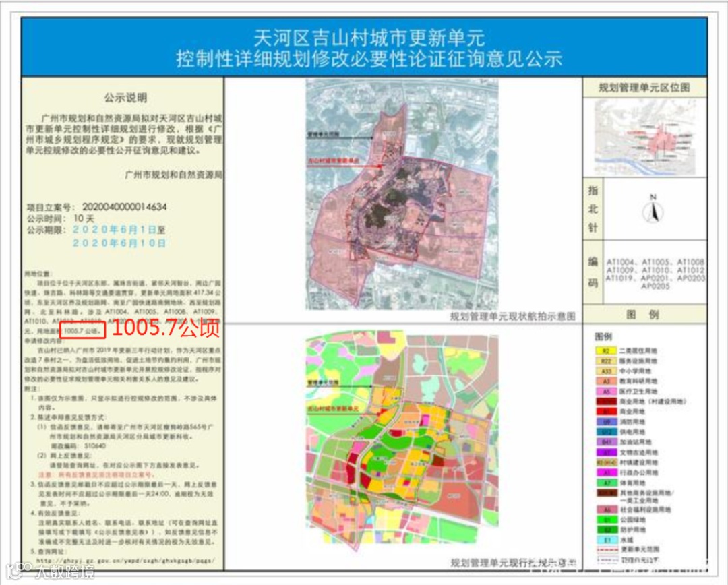Click the A6 社会福利设施用地 swatch
Screen dimensions: 728x585
pyautogui.click(x=606, y=510)
